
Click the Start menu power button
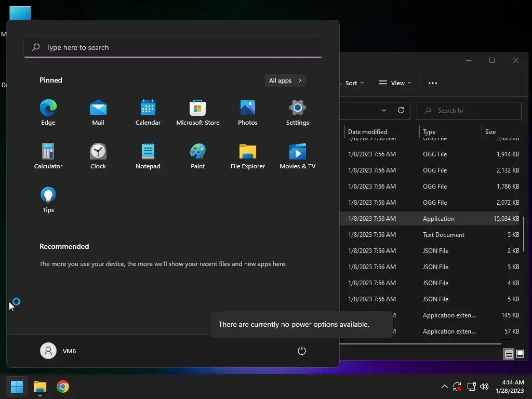click(x=302, y=351)
